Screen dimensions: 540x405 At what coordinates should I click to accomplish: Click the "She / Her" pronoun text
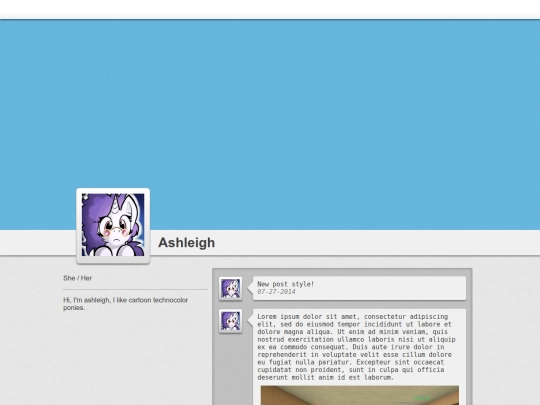(x=77, y=278)
